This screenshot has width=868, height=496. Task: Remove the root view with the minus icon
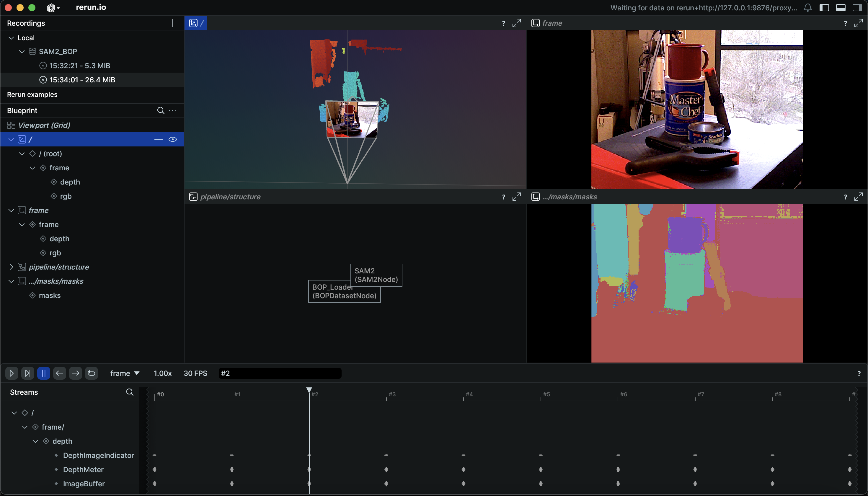pyautogui.click(x=159, y=139)
